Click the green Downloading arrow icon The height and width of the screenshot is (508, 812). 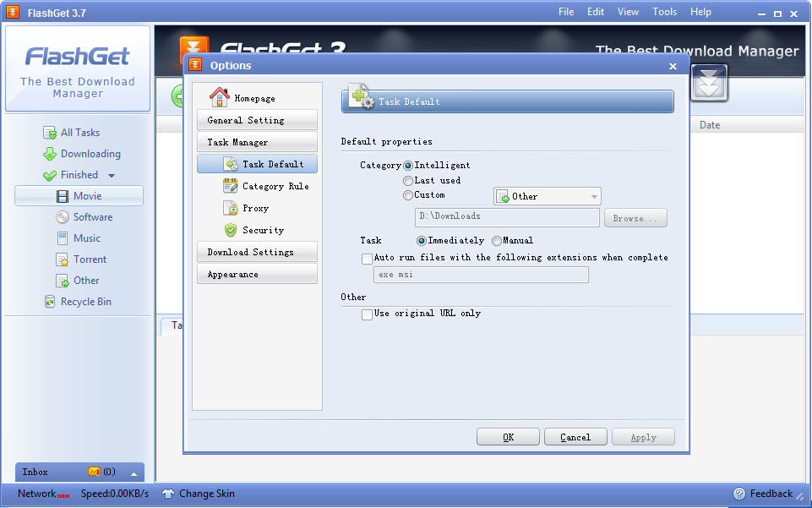[x=50, y=155]
